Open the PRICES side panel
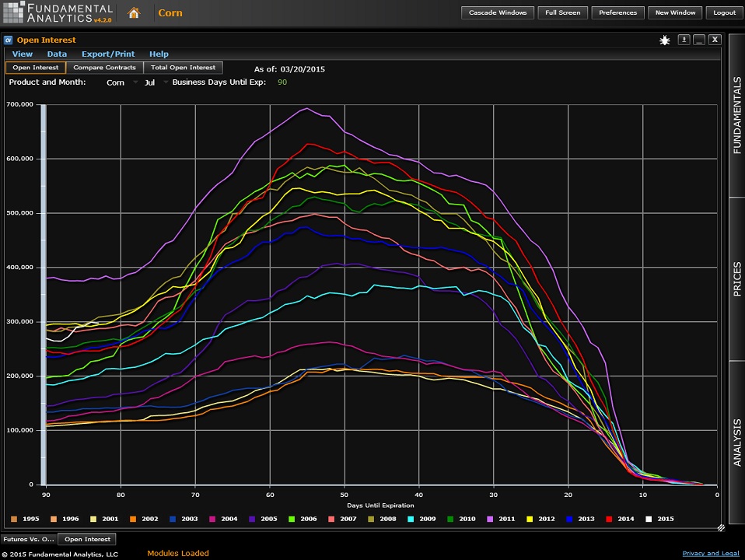745x560 pixels. [737, 279]
